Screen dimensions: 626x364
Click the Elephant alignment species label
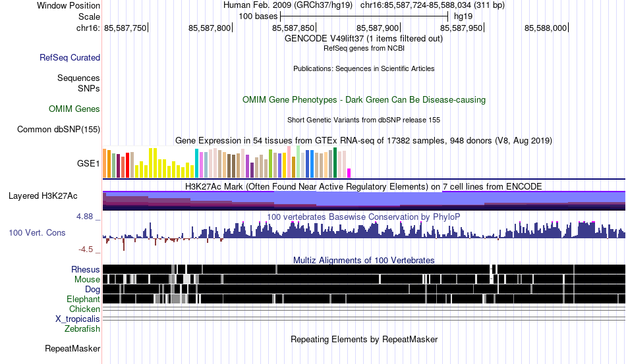coord(83,299)
